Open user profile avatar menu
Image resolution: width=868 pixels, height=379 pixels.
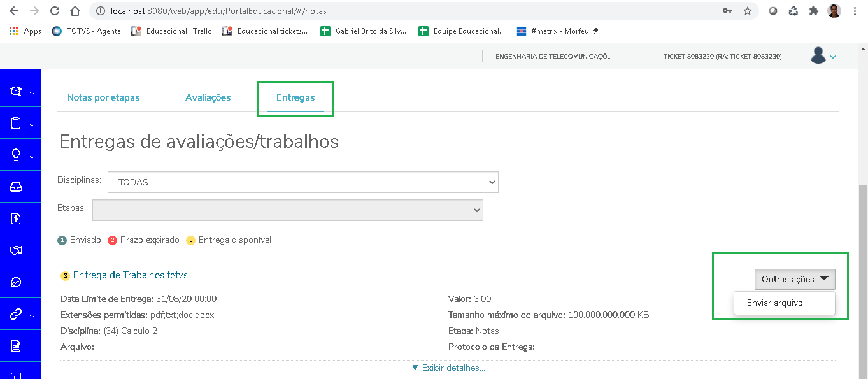coord(818,55)
